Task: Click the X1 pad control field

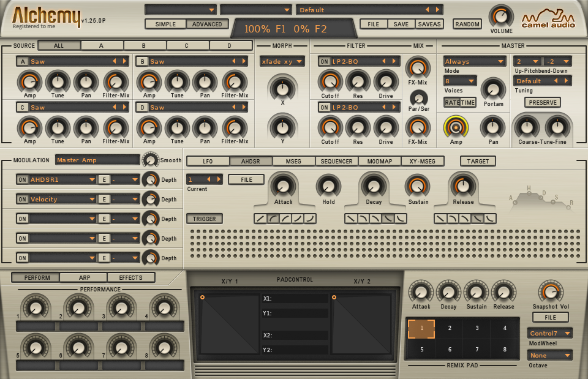Action: [295, 299]
